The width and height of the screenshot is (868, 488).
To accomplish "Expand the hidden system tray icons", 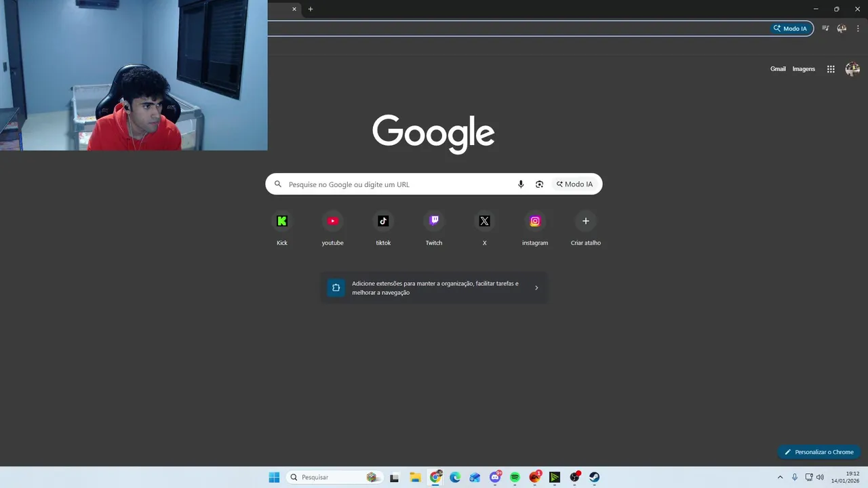I will [780, 477].
